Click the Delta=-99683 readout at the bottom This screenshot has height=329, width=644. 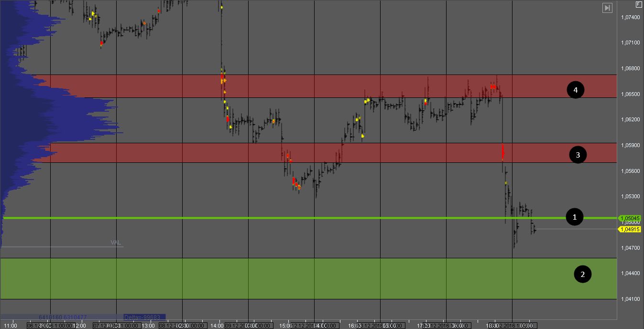[144, 317]
